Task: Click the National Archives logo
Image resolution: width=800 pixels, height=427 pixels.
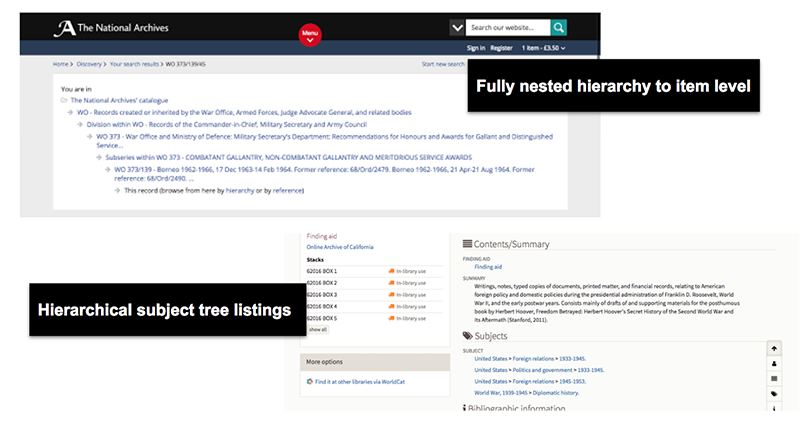Action: 110,28
